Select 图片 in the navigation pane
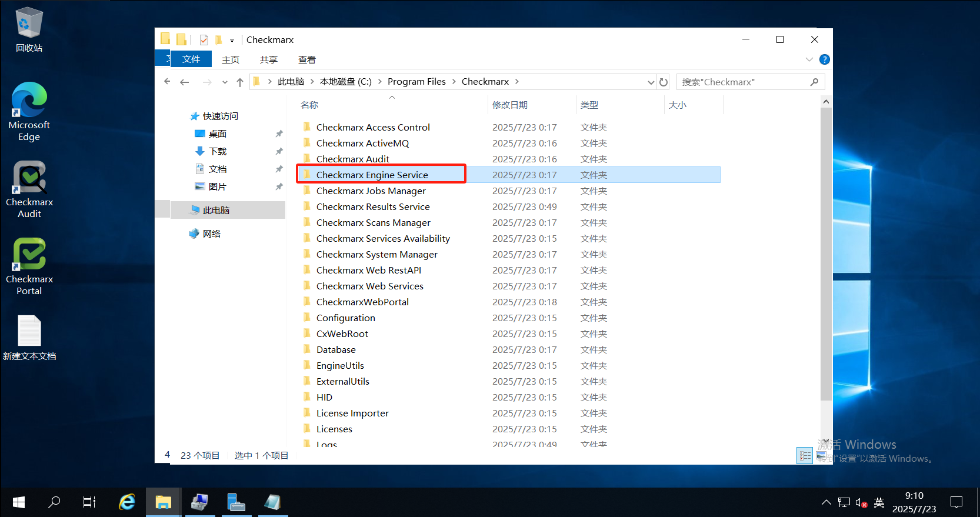 pos(217,187)
